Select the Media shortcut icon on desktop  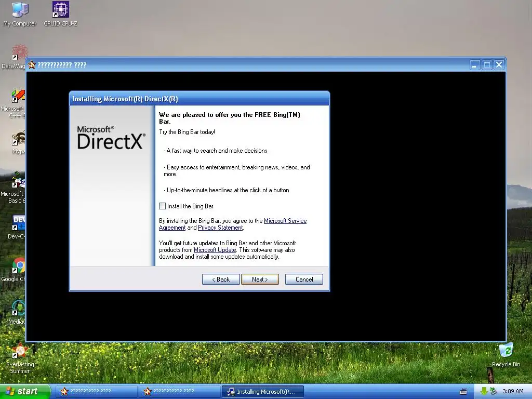17,312
